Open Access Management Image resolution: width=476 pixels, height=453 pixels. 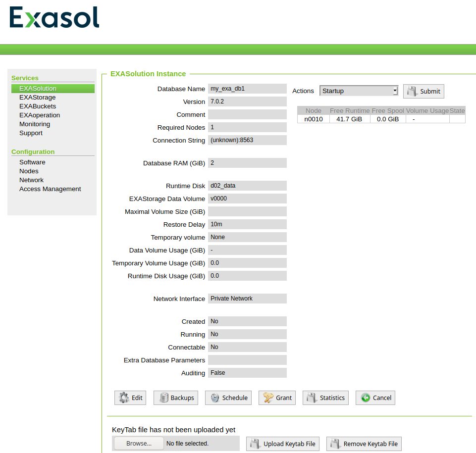[50, 189]
